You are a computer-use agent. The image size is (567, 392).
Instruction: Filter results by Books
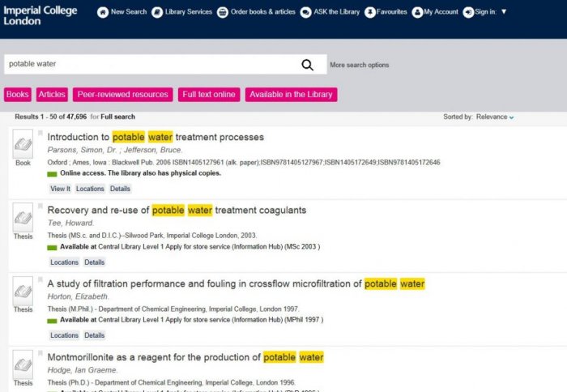tap(17, 95)
